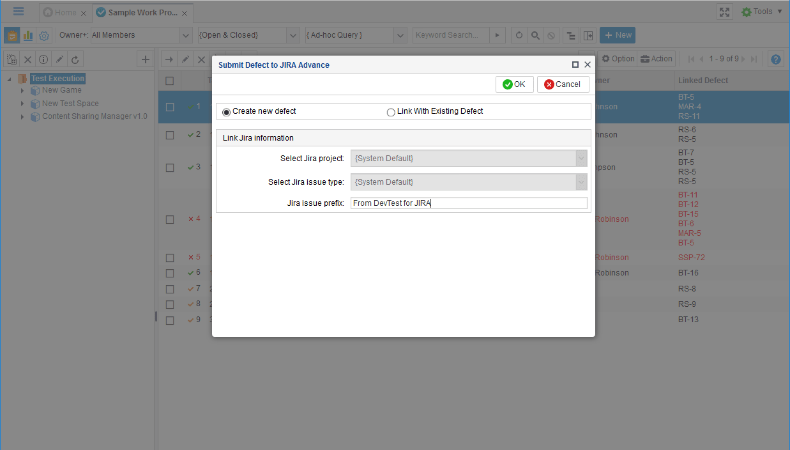Maximize the Submit Defect dialog
The image size is (790, 450).
coord(575,65)
